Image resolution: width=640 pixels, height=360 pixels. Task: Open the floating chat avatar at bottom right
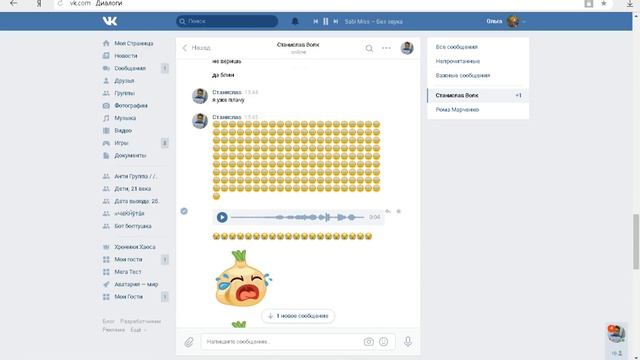(x=616, y=334)
